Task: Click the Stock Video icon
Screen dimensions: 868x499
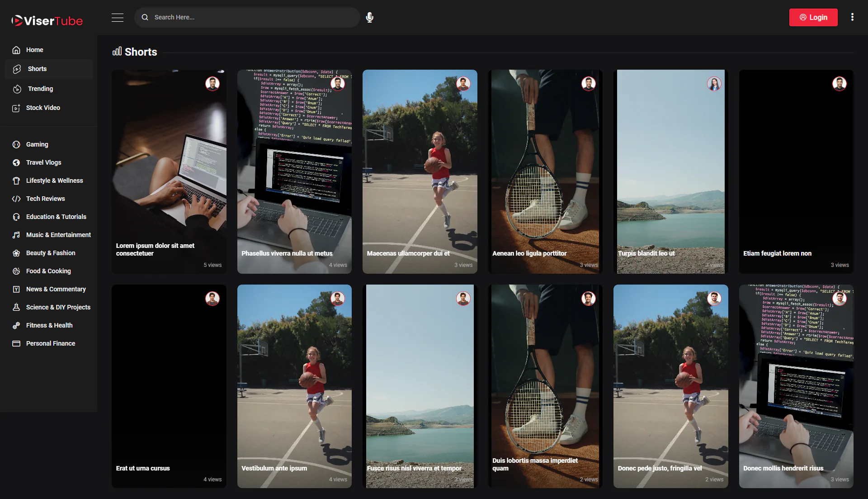Action: tap(16, 108)
